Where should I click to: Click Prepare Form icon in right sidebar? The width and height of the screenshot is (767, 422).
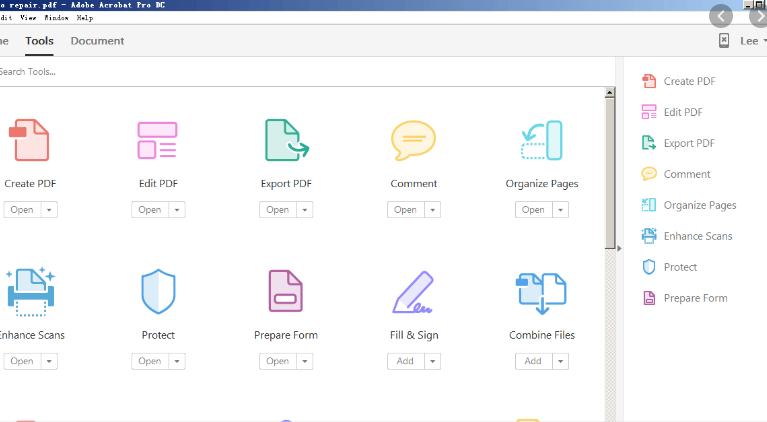point(649,298)
